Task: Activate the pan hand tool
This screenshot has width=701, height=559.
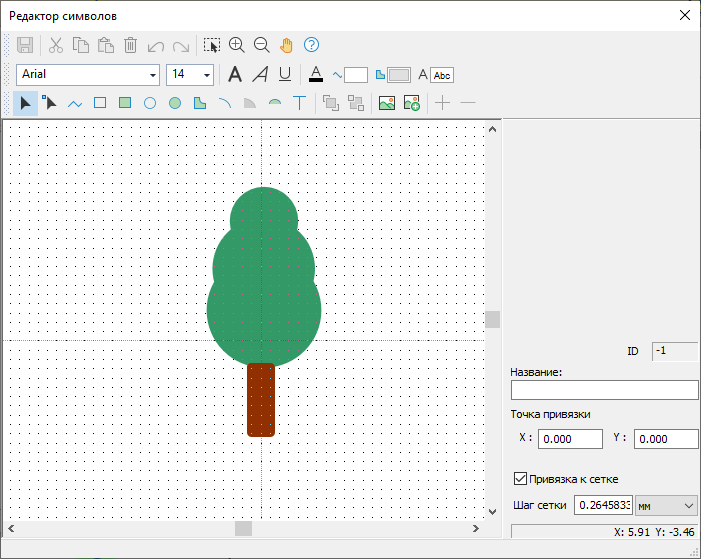Action: tap(287, 45)
